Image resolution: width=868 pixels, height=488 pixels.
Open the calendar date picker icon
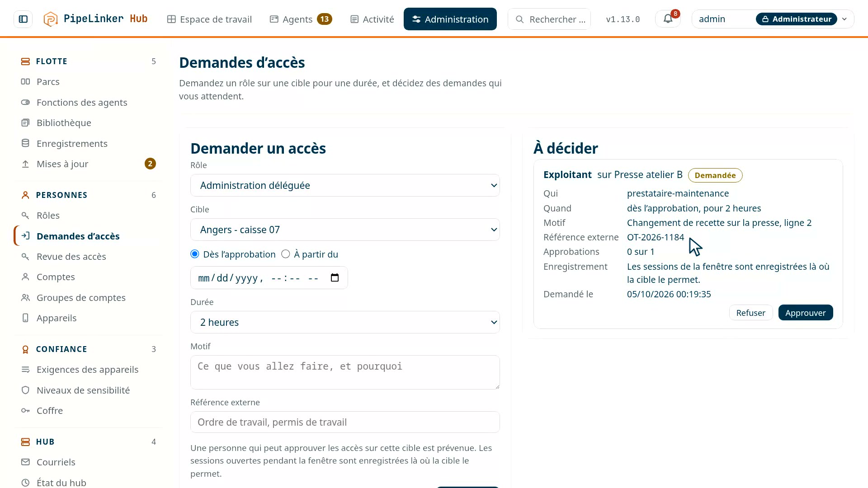click(x=335, y=278)
